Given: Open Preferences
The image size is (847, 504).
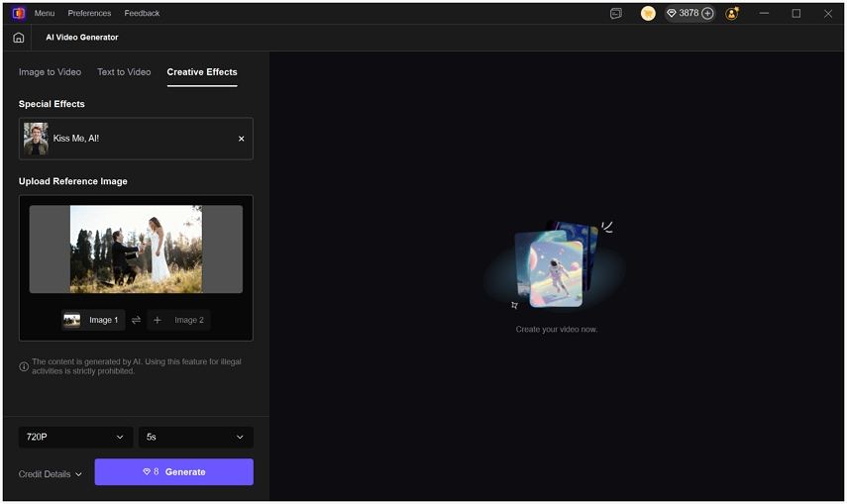Looking at the screenshot, I should [89, 13].
